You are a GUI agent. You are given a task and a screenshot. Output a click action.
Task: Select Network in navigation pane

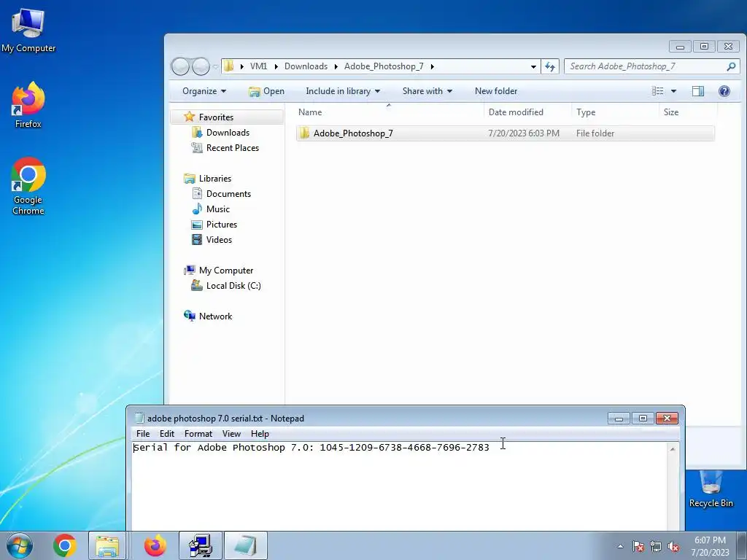tap(215, 316)
